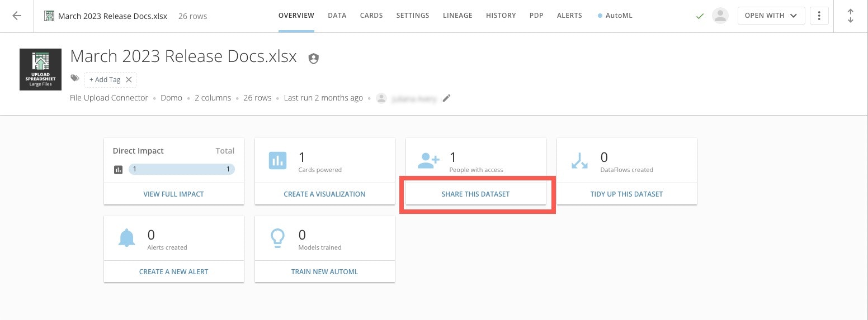Screen dimensions: 868x320
Task: Click the lightbulb Models trained icon
Action: click(x=277, y=238)
